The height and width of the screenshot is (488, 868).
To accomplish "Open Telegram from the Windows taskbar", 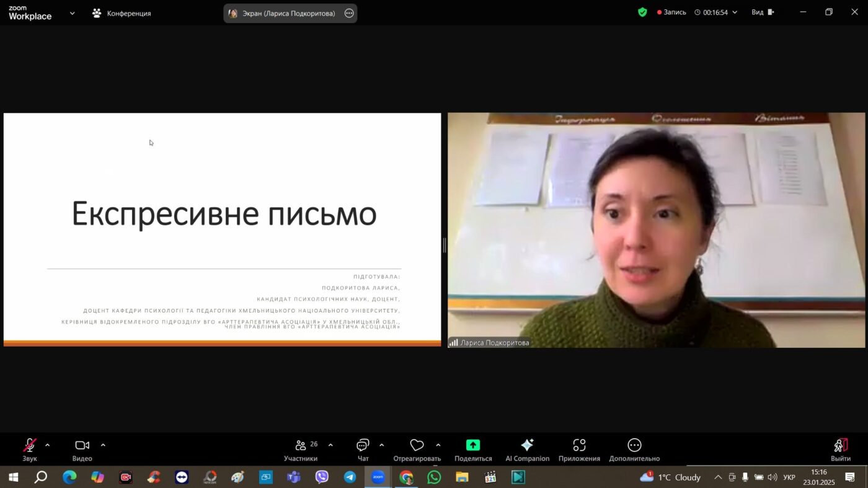I will pyautogui.click(x=350, y=477).
